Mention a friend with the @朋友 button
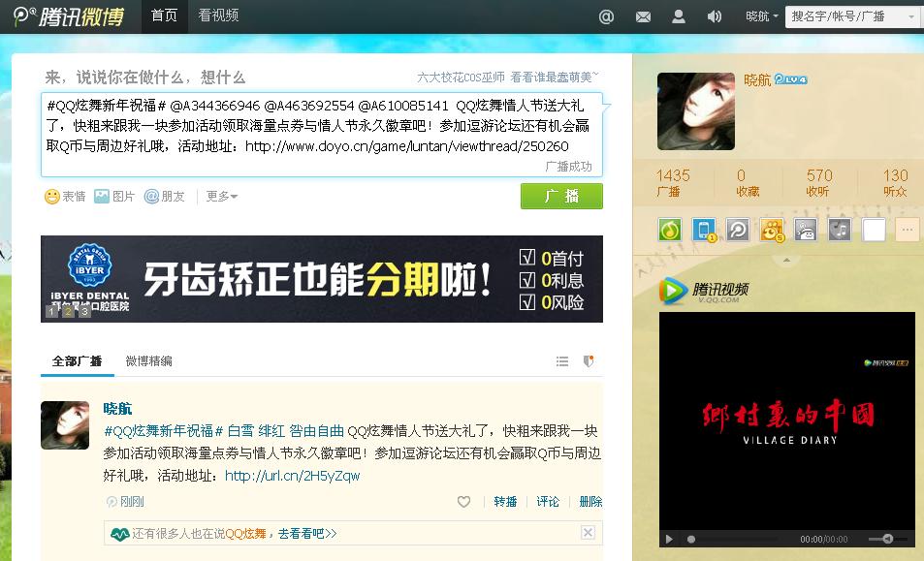 click(x=165, y=196)
